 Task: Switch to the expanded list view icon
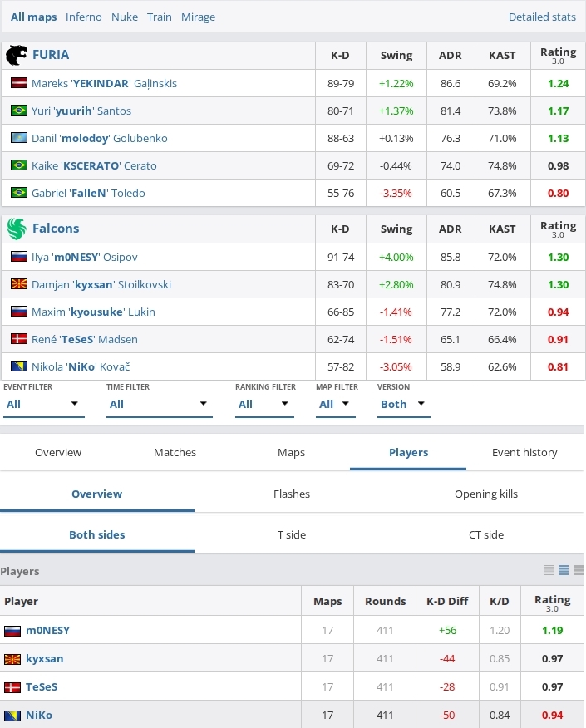click(579, 570)
